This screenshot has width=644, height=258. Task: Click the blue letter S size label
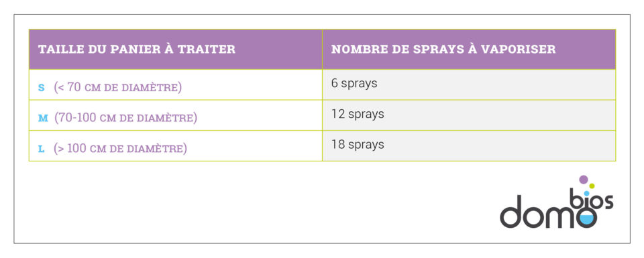[41, 88]
